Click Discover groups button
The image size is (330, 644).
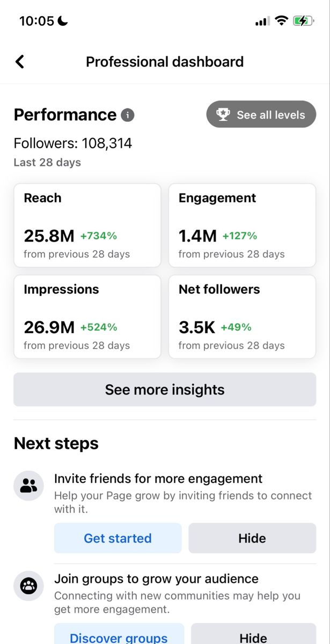point(119,635)
